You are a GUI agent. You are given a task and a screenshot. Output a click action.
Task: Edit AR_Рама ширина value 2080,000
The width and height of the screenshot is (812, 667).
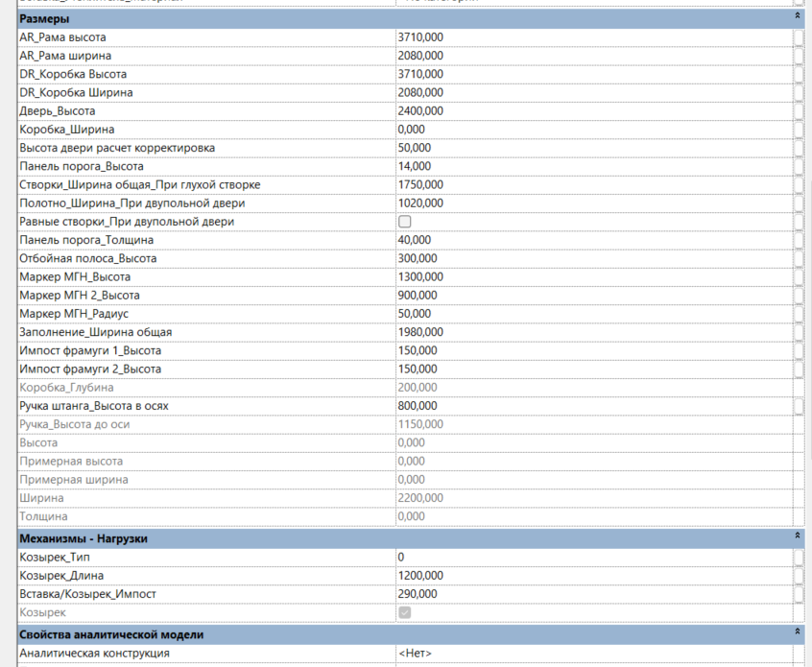(x=594, y=56)
